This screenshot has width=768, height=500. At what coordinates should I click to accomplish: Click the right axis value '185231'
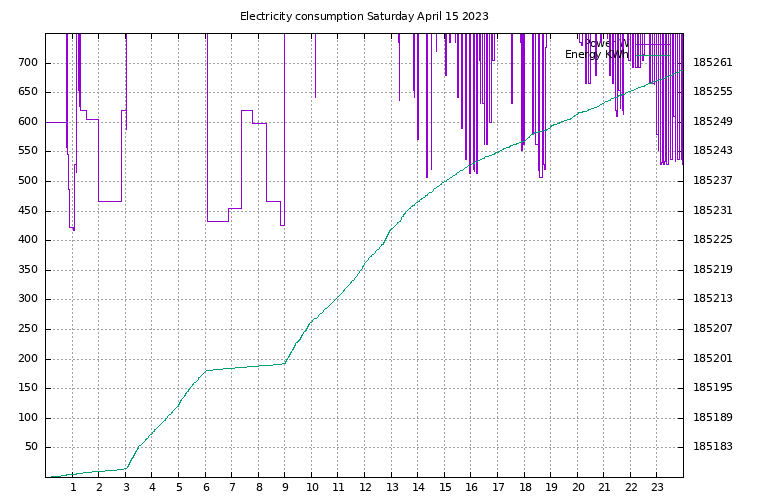[x=713, y=210]
